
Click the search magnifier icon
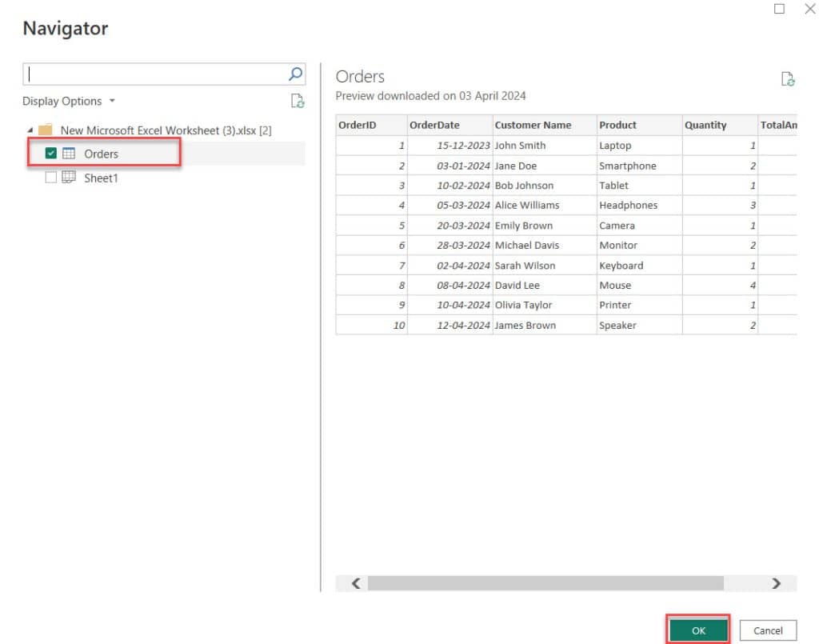tap(295, 74)
